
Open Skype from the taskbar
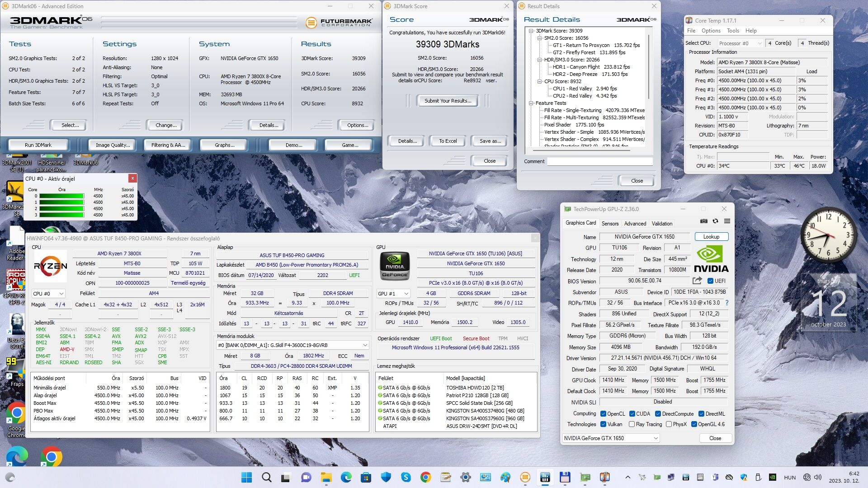pos(406,477)
